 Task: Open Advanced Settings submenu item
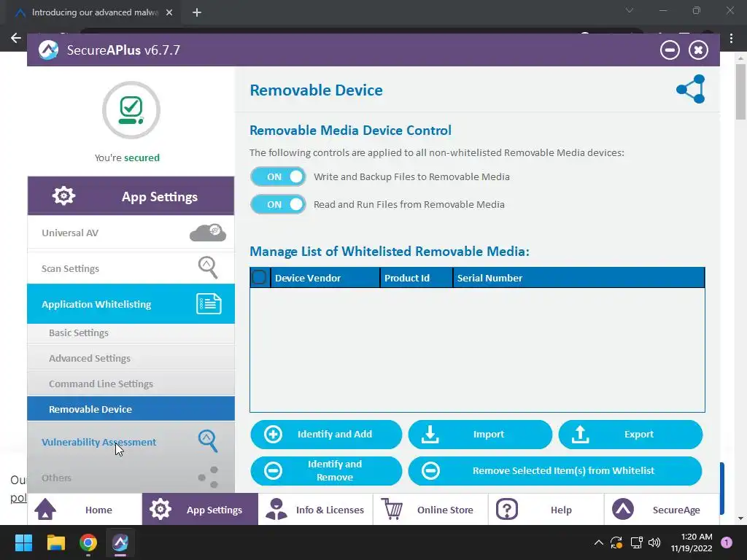coord(131,358)
